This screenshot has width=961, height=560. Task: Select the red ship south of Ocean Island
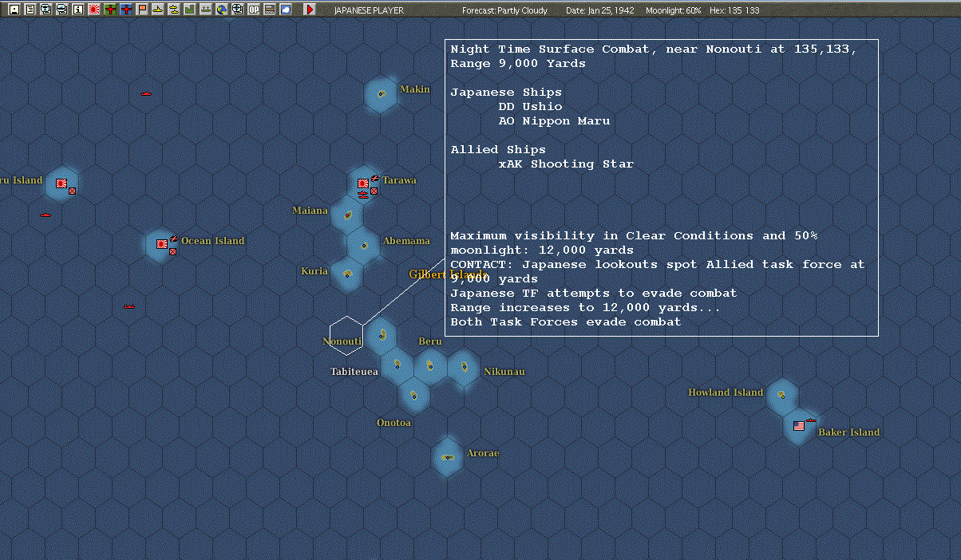[x=129, y=306]
